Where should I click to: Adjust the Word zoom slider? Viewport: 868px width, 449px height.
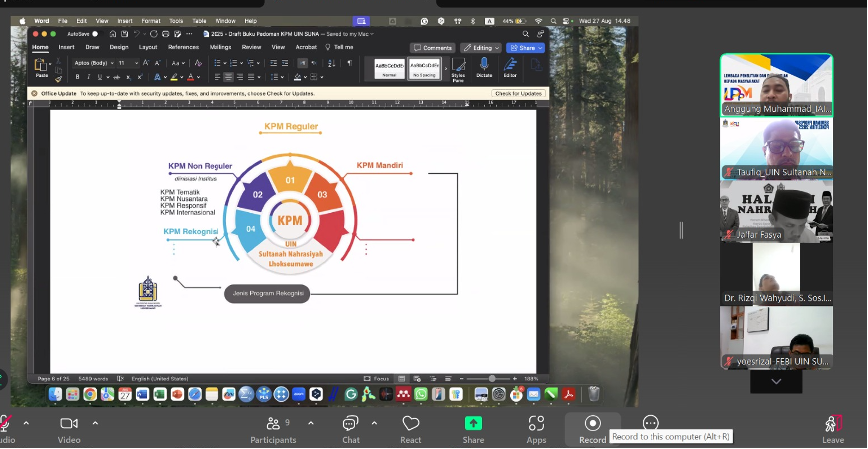491,379
